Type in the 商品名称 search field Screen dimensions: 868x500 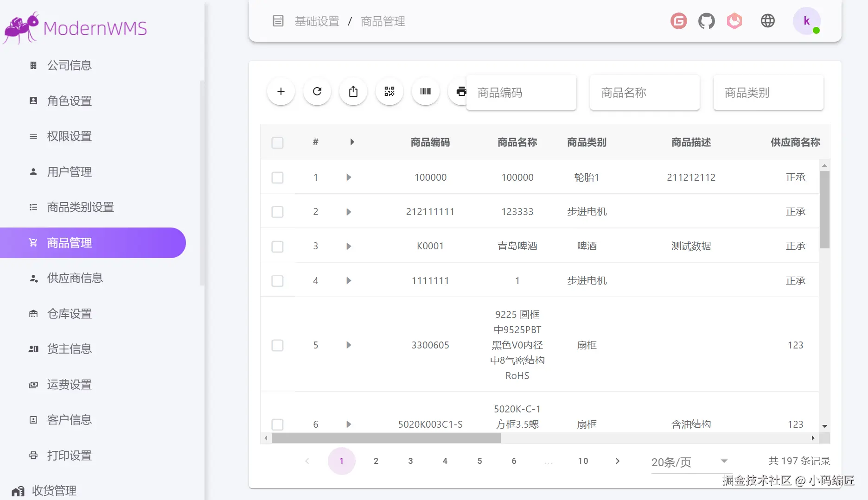[644, 93]
